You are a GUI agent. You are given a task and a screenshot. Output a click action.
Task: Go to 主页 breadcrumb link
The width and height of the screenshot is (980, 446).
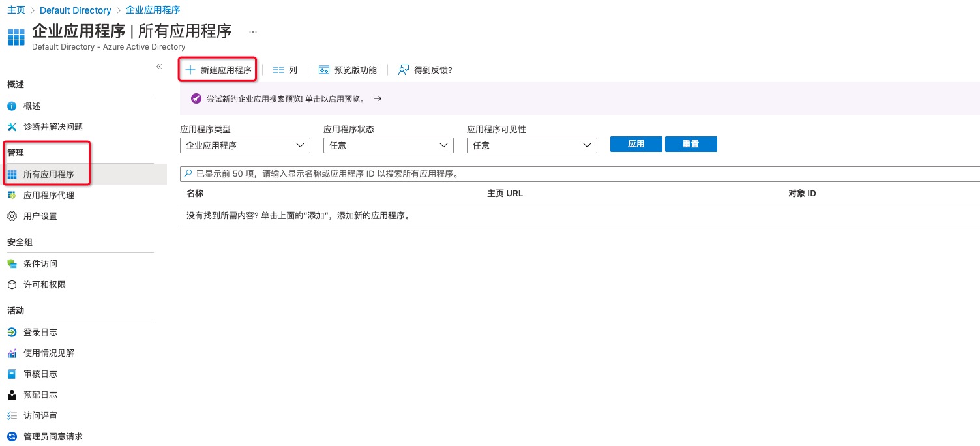click(16, 10)
